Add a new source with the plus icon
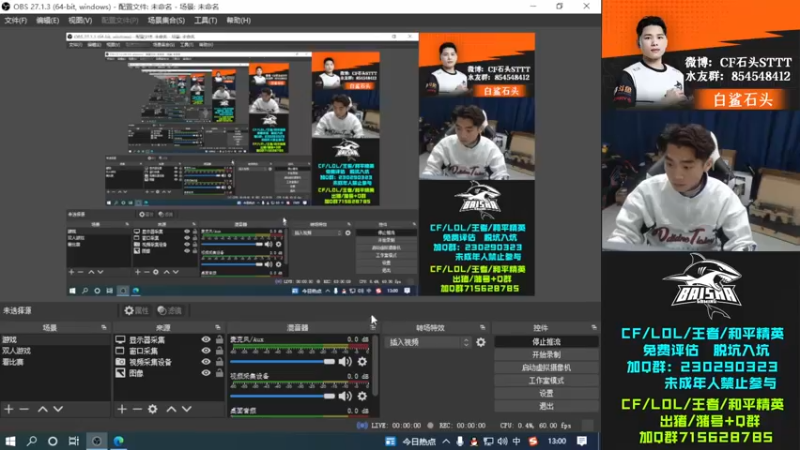The image size is (800, 450). click(121, 409)
